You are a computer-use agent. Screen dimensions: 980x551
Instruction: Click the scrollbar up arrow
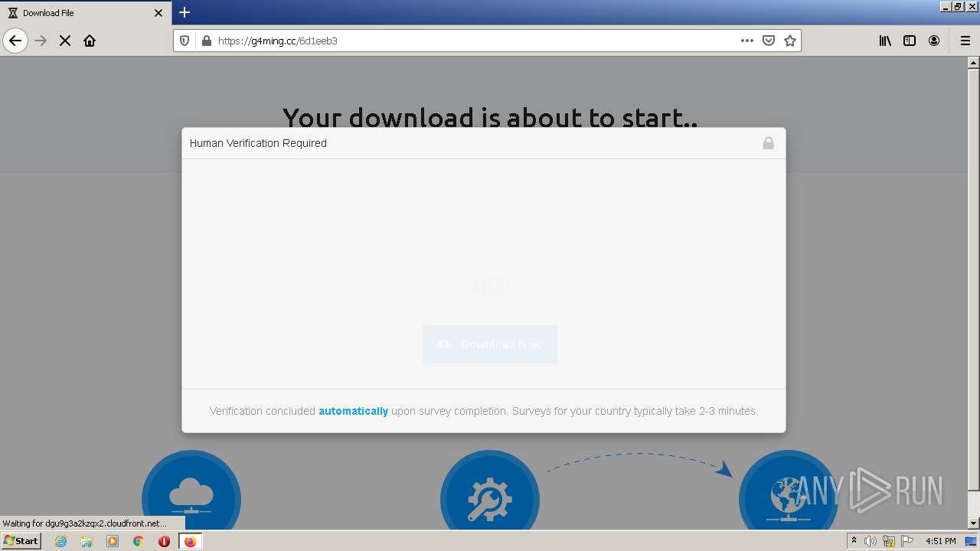[x=974, y=63]
